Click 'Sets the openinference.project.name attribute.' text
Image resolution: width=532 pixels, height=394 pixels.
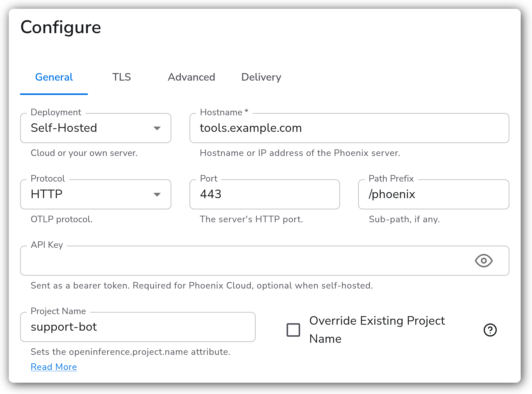130,352
